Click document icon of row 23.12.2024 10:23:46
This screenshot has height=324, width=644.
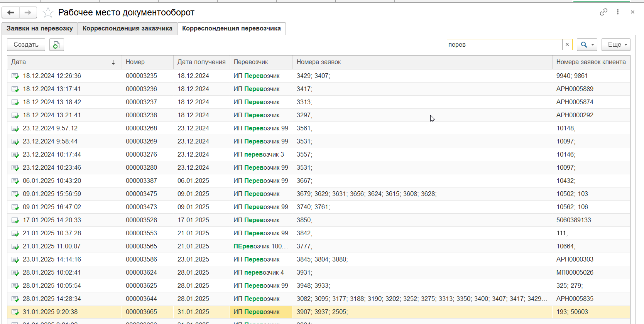coord(15,168)
